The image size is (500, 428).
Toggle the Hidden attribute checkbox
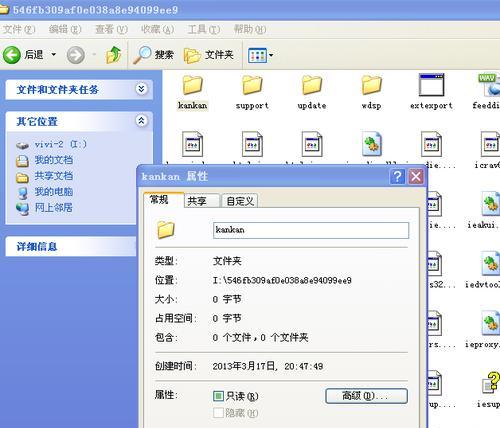pos(218,413)
